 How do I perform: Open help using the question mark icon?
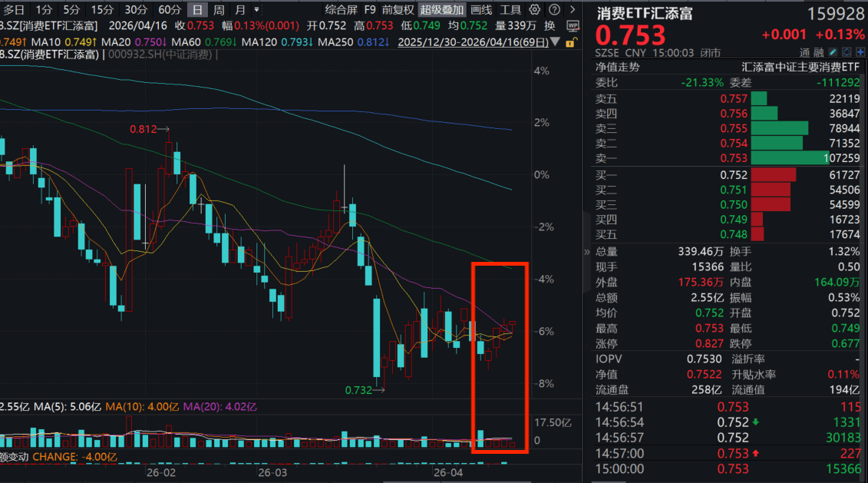tap(554, 9)
